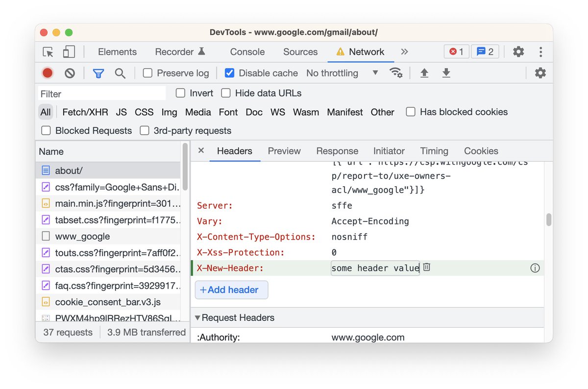Clear the network log using the clear icon

pyautogui.click(x=70, y=73)
